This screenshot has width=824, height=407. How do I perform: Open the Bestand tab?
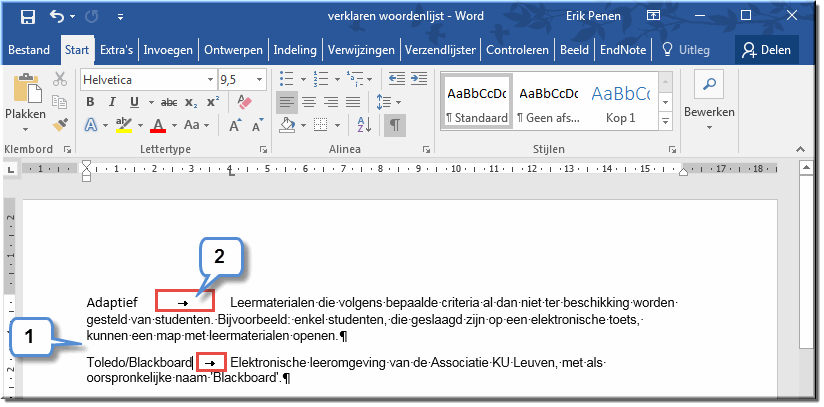29,50
